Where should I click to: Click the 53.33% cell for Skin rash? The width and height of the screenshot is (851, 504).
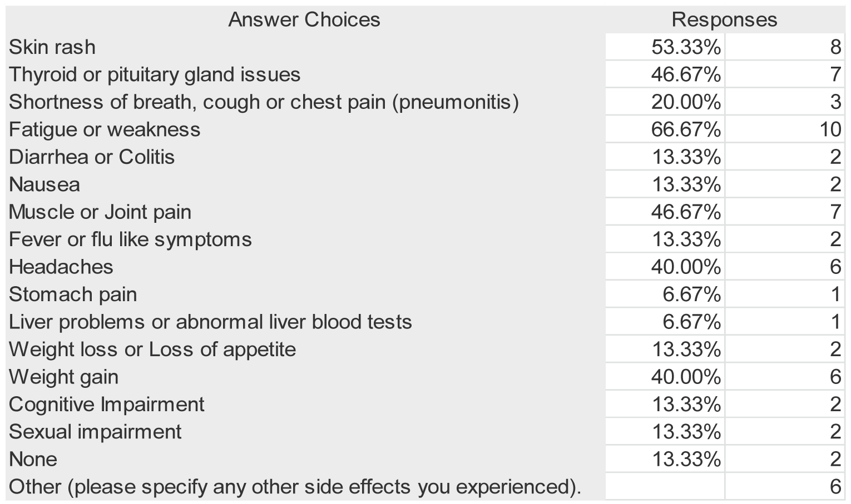coord(686,47)
